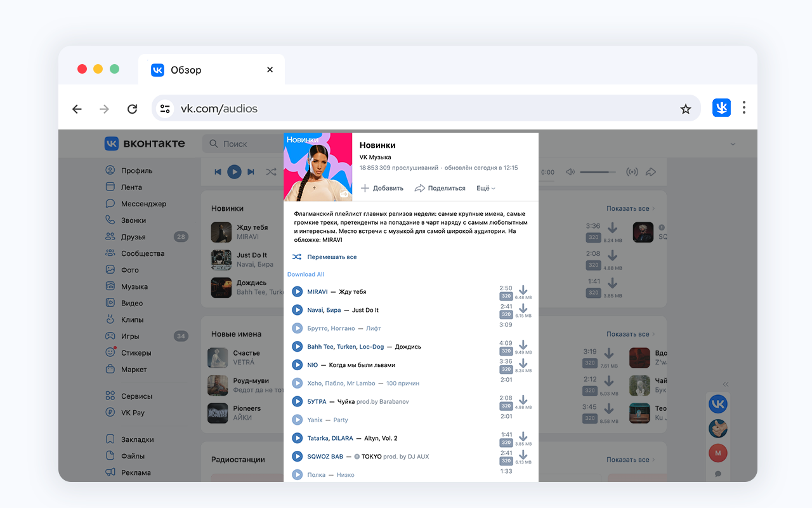Click the Перемешать все shuffle icon
This screenshot has width=812, height=508.
point(297,257)
